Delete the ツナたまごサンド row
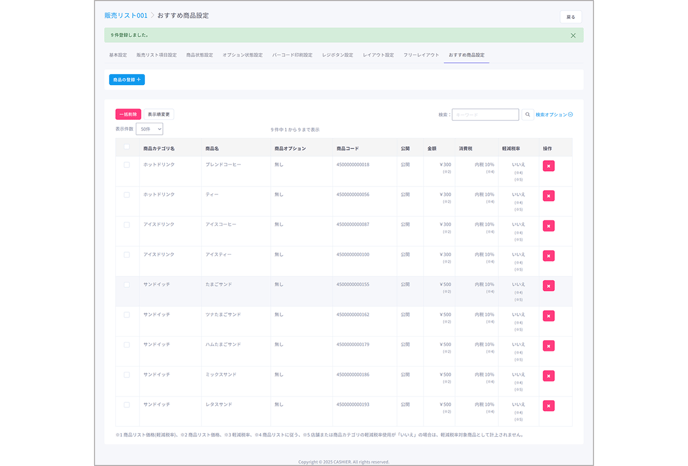Viewport: 688px width, 466px height. click(548, 316)
